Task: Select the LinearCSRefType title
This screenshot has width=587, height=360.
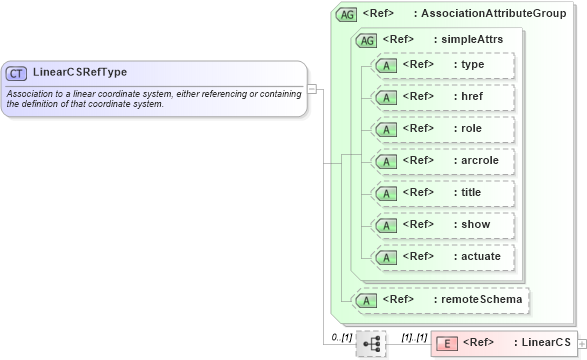Action: click(80, 72)
